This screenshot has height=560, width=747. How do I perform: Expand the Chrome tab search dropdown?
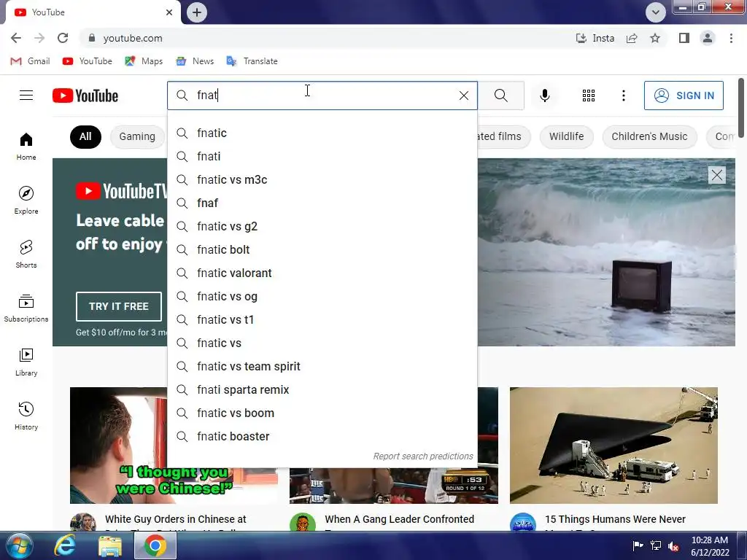coord(656,12)
